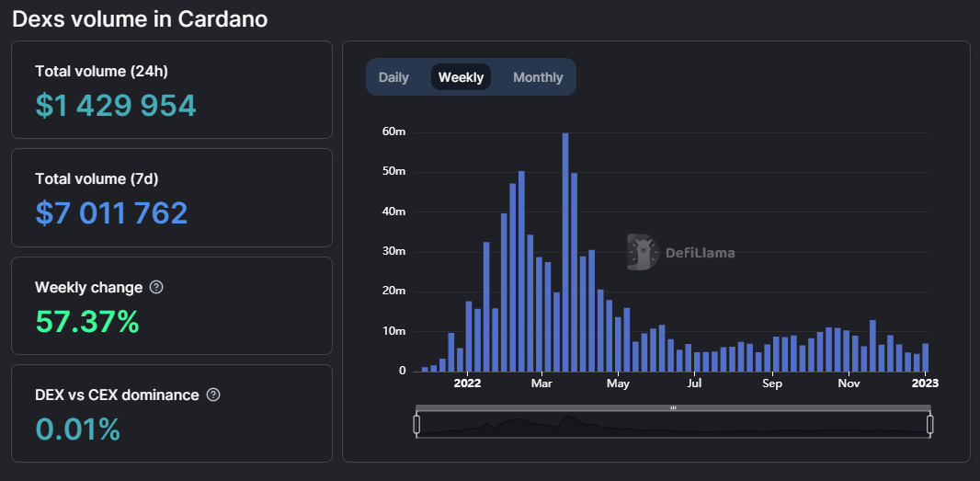Select the Weekly chart tab
The height and width of the screenshot is (481, 980).
pyautogui.click(x=461, y=77)
